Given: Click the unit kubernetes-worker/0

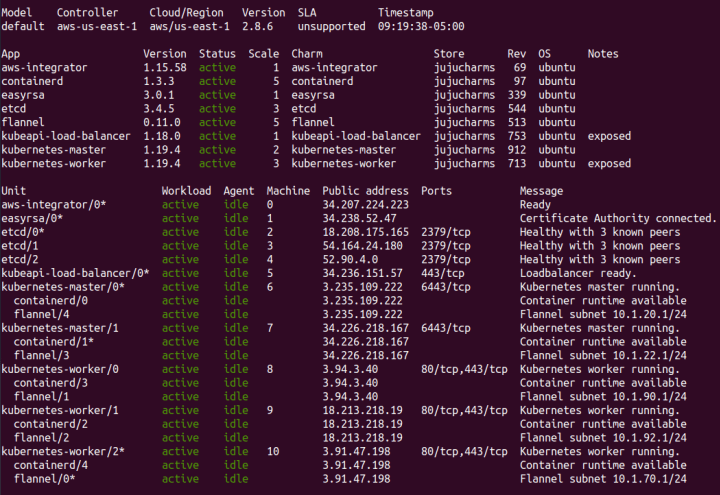Looking at the screenshot, I should [60, 370].
